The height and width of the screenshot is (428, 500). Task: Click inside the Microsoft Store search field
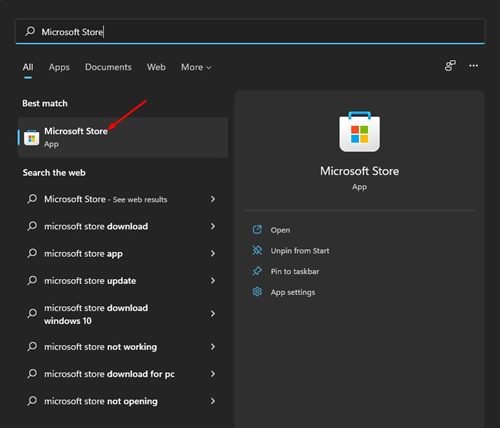coord(250,32)
